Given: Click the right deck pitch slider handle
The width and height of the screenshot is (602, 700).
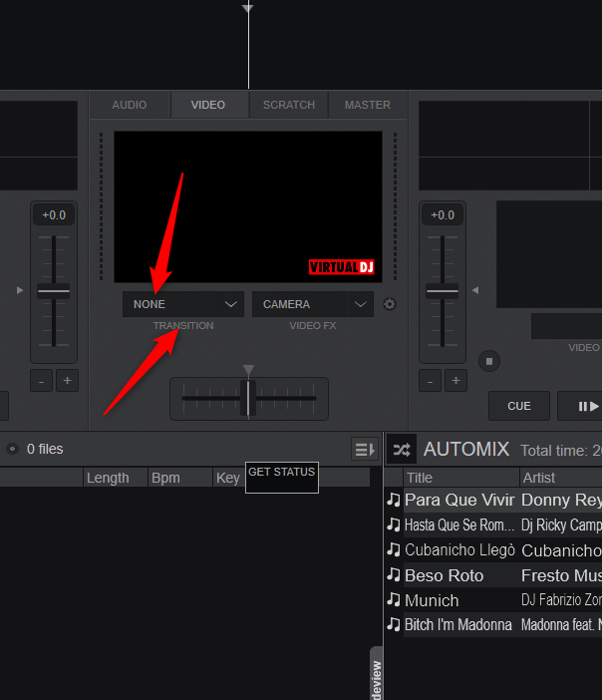Looking at the screenshot, I should [443, 291].
